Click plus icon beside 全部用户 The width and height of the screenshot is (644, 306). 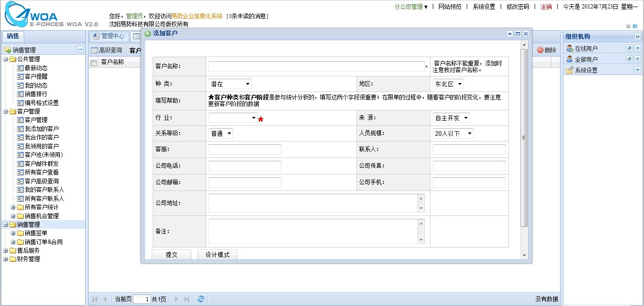point(637,59)
